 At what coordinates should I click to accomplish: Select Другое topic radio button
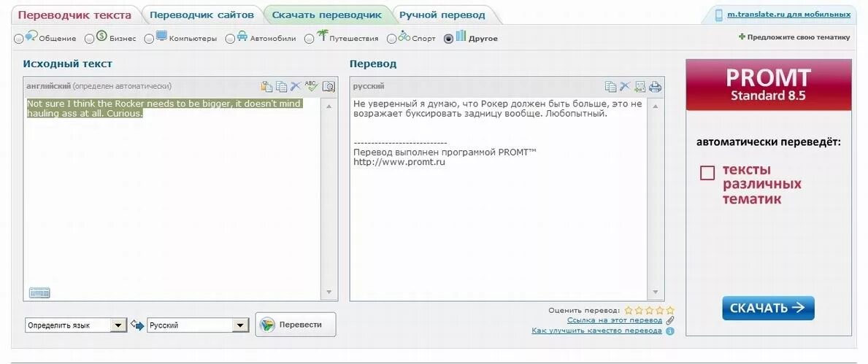448,39
